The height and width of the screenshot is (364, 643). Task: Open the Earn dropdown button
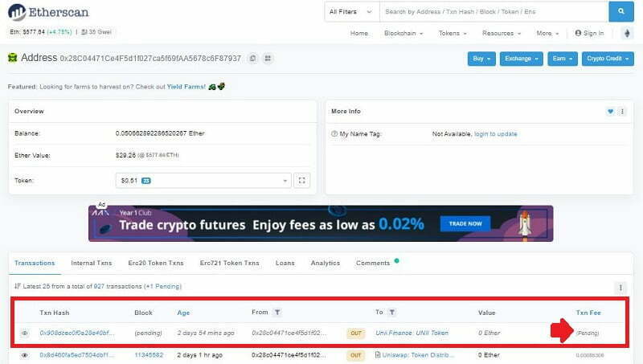tap(562, 59)
